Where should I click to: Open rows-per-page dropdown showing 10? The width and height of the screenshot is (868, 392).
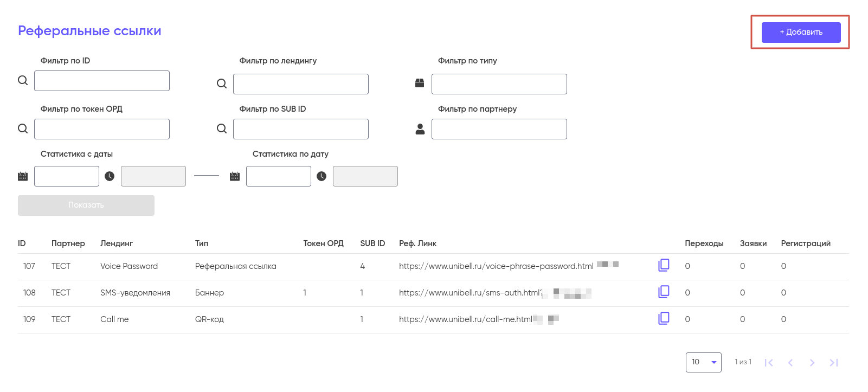[x=703, y=362]
